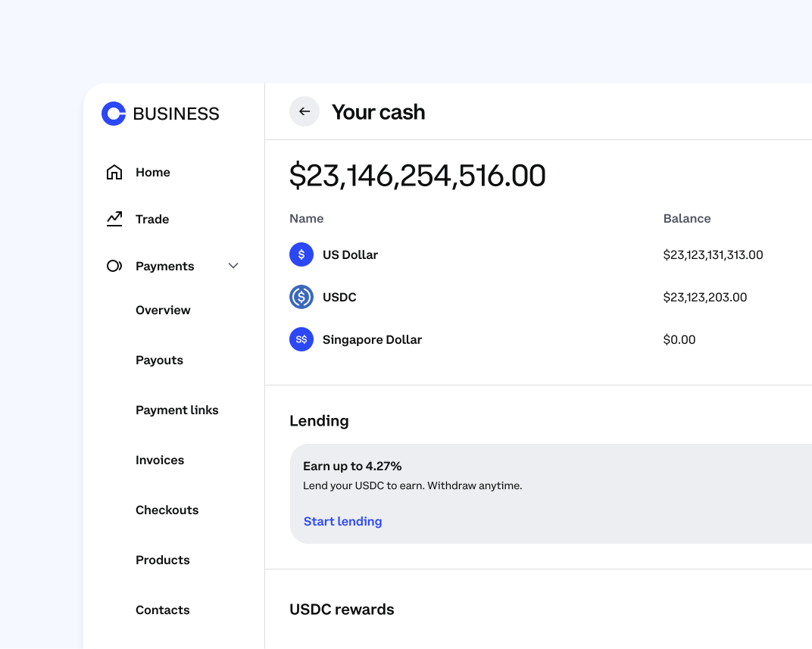Select the Singapore Dollar row name
The width and height of the screenshot is (812, 649).
pyautogui.click(x=373, y=339)
